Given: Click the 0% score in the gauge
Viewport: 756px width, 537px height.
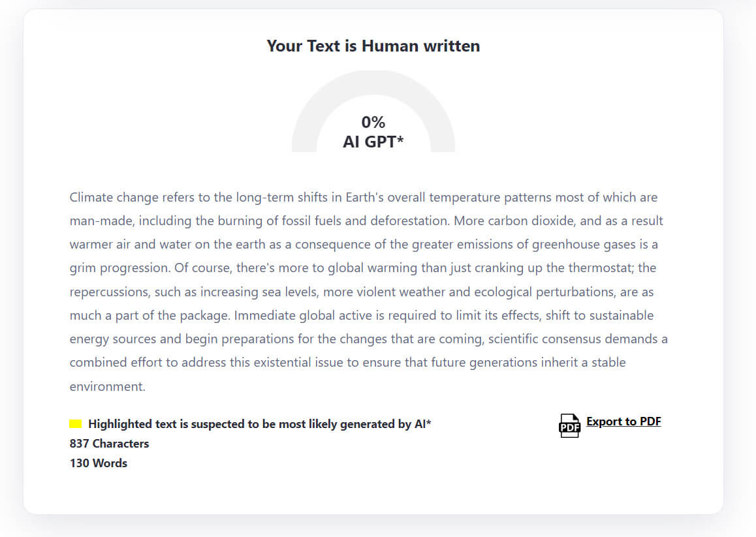Looking at the screenshot, I should tap(373, 122).
